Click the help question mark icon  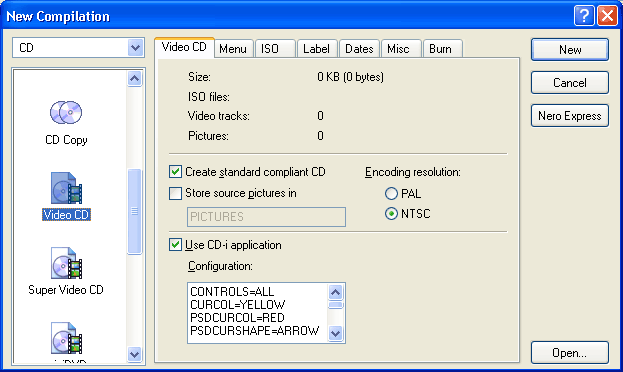pyautogui.click(x=584, y=16)
